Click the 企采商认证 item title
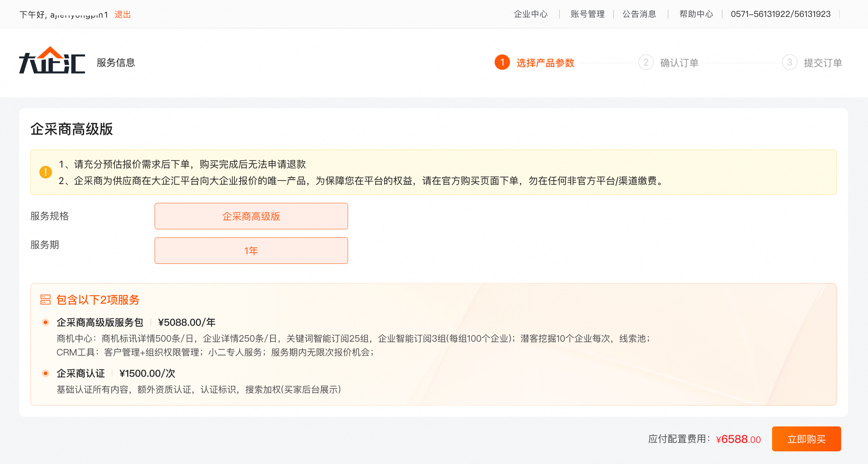Screen dimensions: 868x464 click(81, 374)
